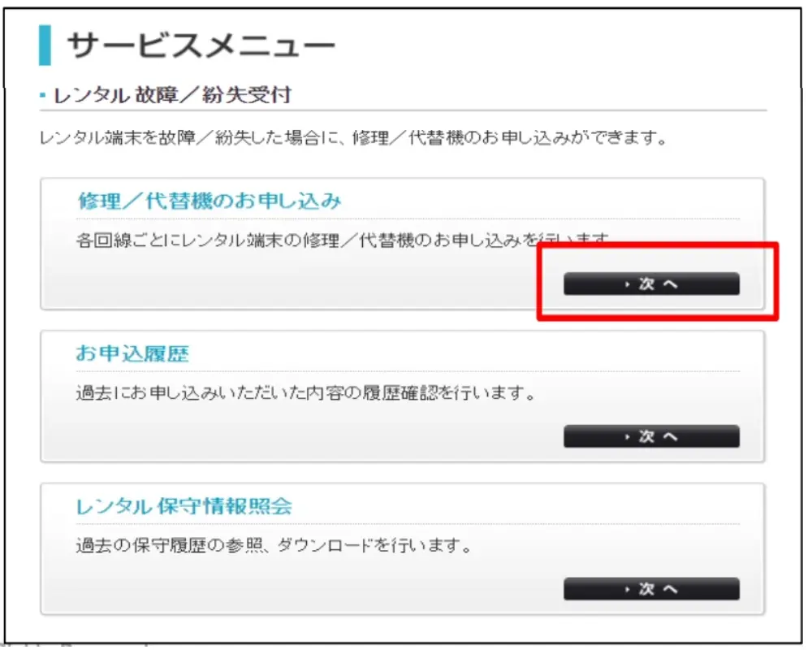Click description 過去にお申し込みいただいた内容の履歴確認
This screenshot has width=812, height=650.
click(307, 393)
